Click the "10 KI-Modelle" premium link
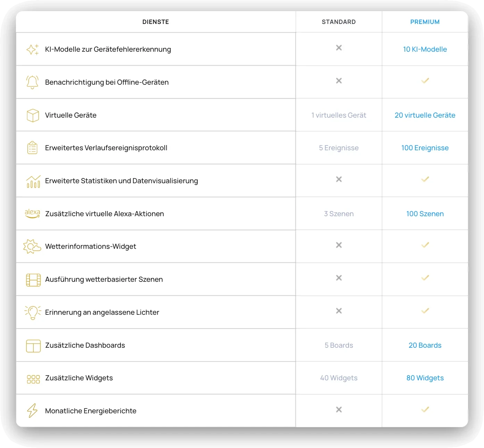 coord(425,49)
